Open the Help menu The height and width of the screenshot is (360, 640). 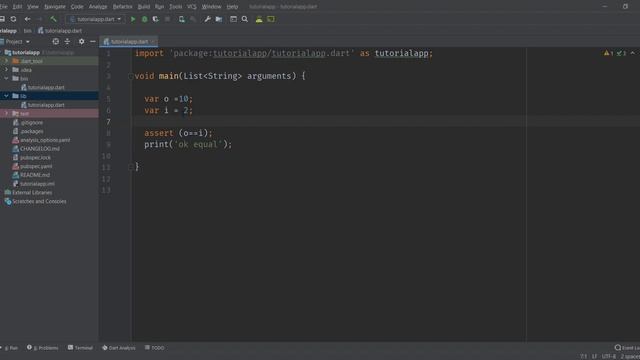click(232, 7)
